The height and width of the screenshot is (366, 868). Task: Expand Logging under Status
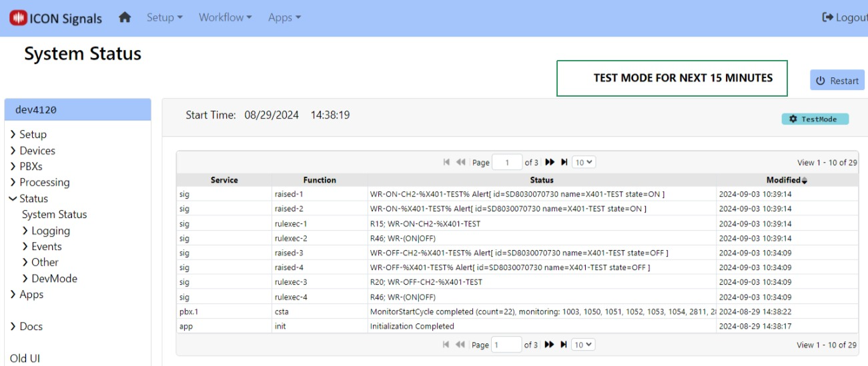tap(45, 231)
